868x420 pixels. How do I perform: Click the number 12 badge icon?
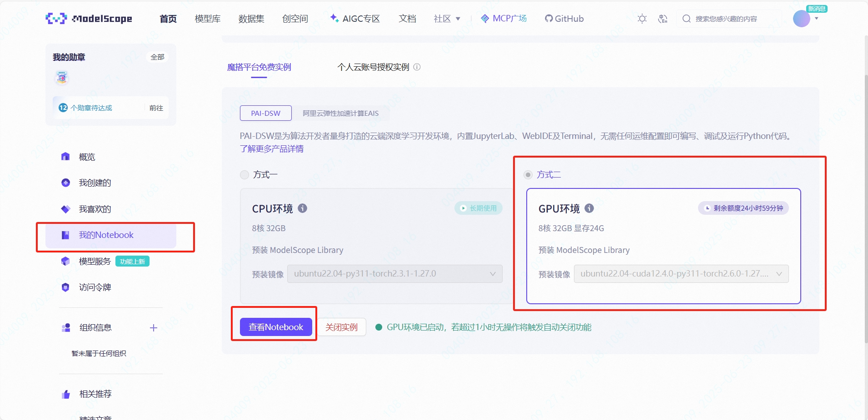coord(63,108)
